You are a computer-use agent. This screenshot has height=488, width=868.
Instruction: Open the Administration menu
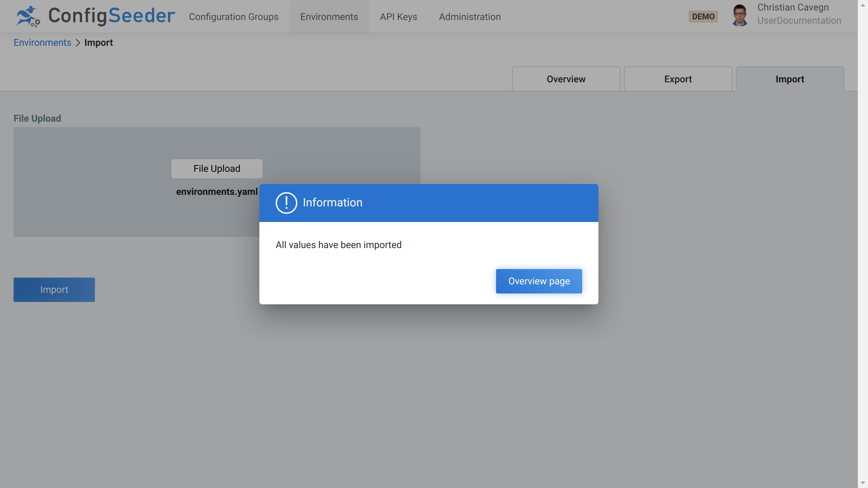tap(470, 17)
